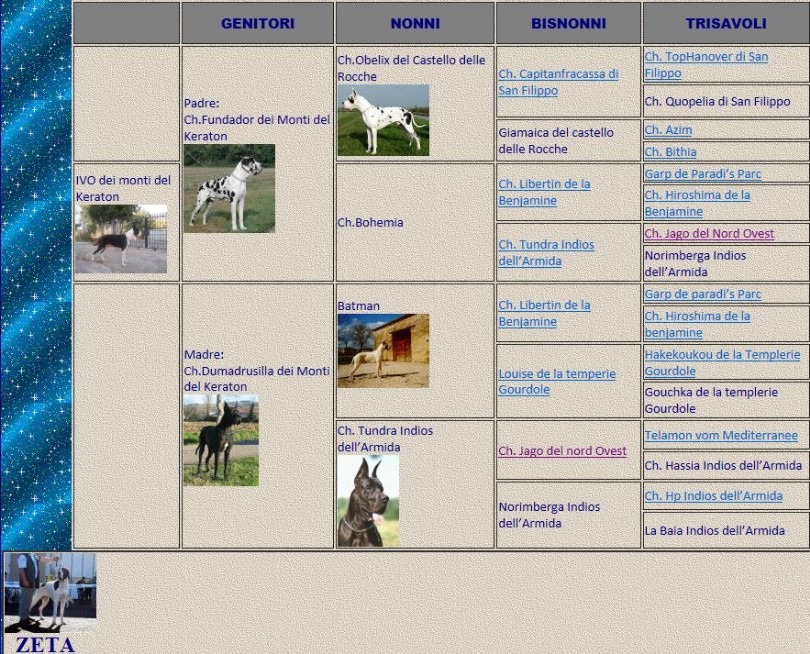This screenshot has height=654, width=810.
Task: Click the NONNI column header
Action: click(x=415, y=23)
